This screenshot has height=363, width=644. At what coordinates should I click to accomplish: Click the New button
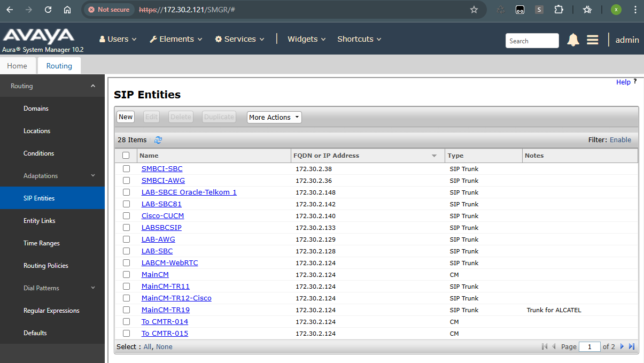pos(126,117)
